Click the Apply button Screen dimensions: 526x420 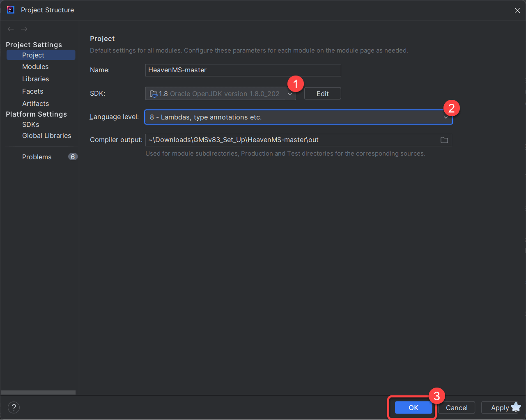(500, 408)
